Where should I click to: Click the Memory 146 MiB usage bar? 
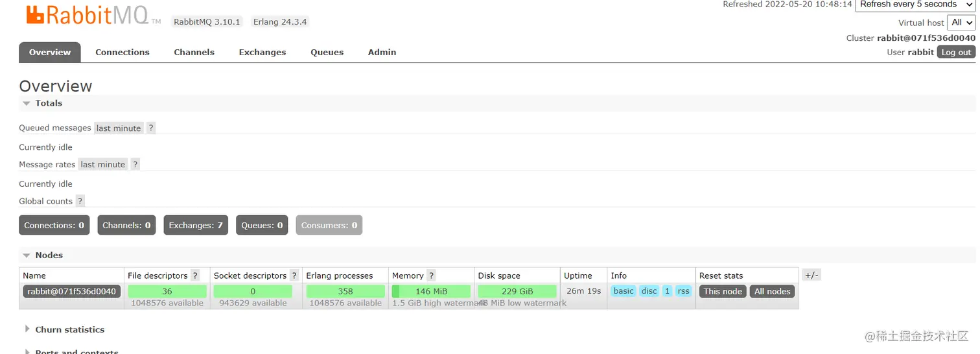pos(431,291)
